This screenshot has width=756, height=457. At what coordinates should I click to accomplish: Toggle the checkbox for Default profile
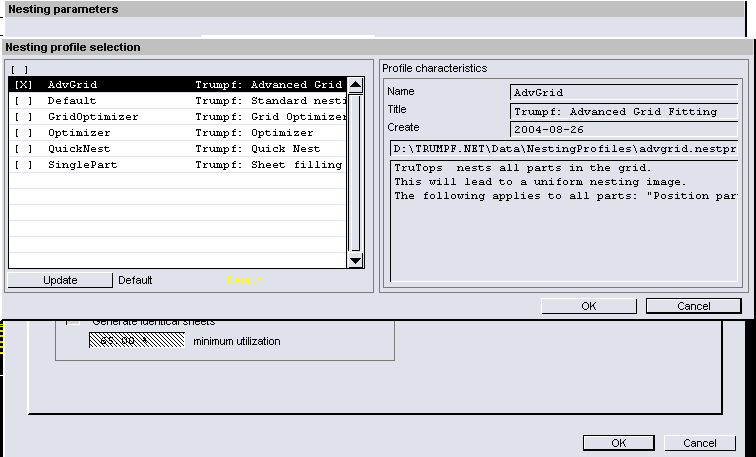pos(23,101)
